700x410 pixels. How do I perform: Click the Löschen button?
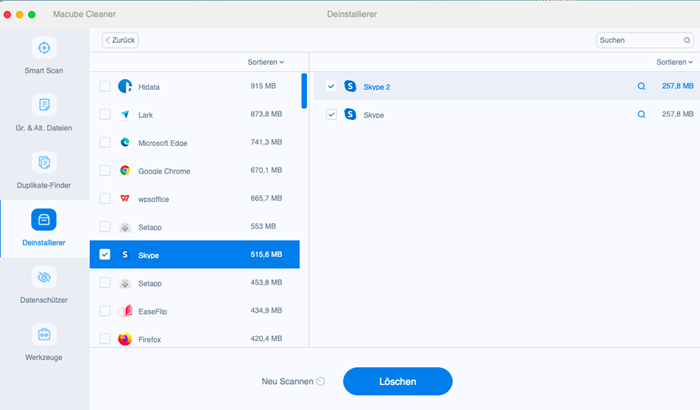[398, 381]
